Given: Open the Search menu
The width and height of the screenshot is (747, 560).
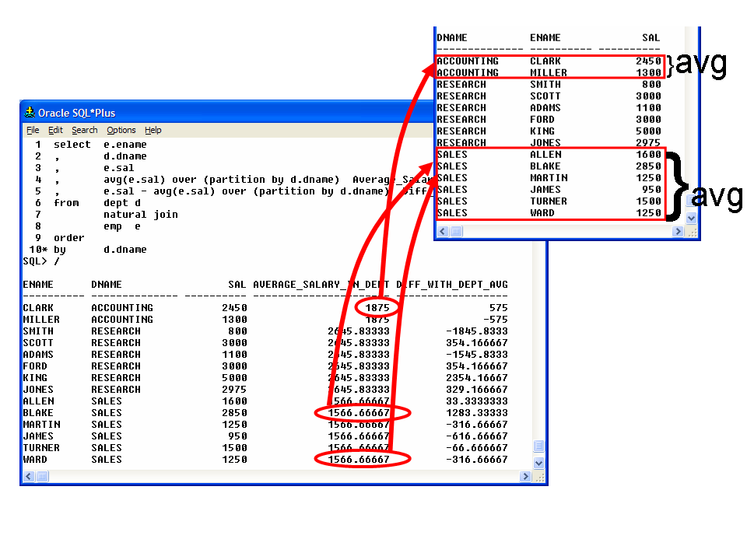Looking at the screenshot, I should click(84, 130).
